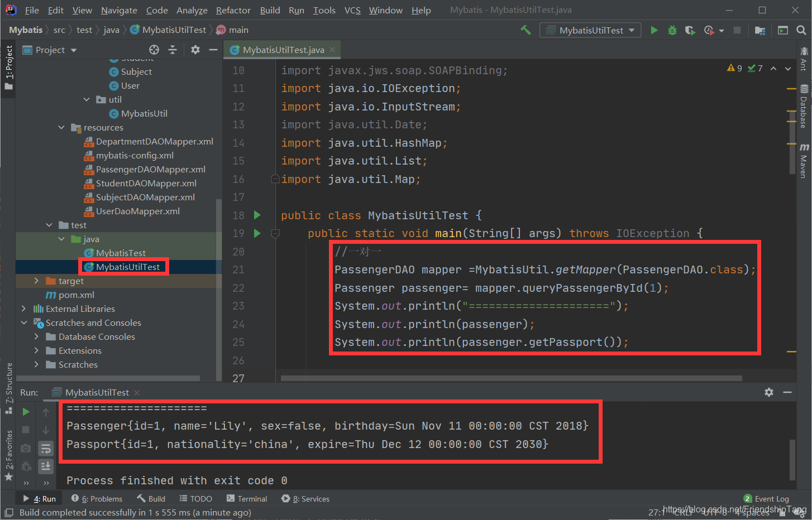Viewport: 812px width, 520px height.
Task: Hide the Project tool window
Action: point(213,50)
